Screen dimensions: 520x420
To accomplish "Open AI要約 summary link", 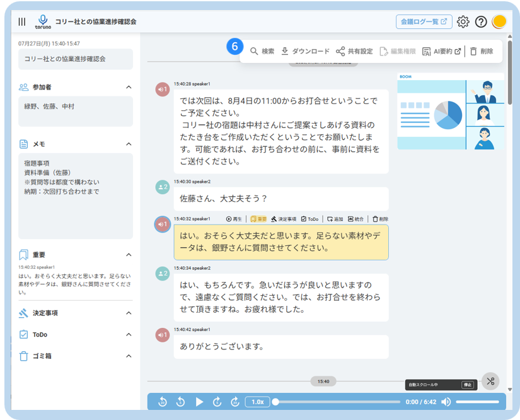I will point(441,52).
